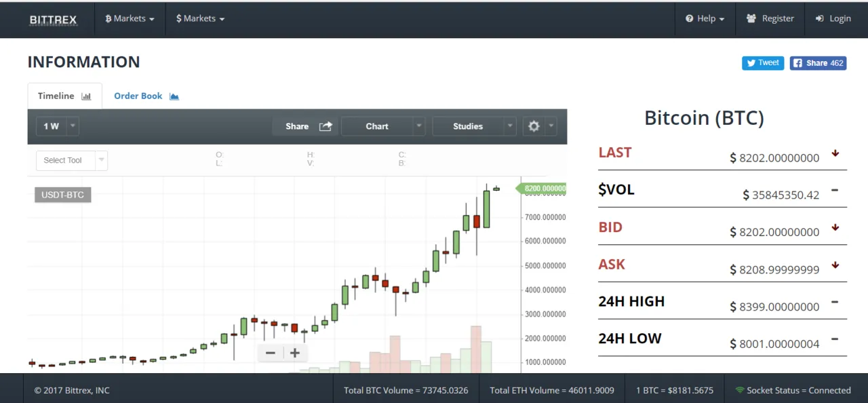Zoom out chart with minus button
Screen dimensions: 868x403
click(271, 353)
